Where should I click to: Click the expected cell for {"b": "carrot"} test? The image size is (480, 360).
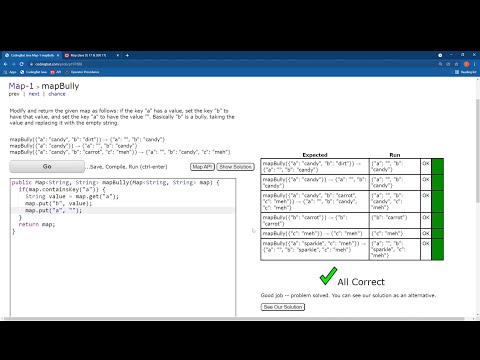click(x=315, y=221)
